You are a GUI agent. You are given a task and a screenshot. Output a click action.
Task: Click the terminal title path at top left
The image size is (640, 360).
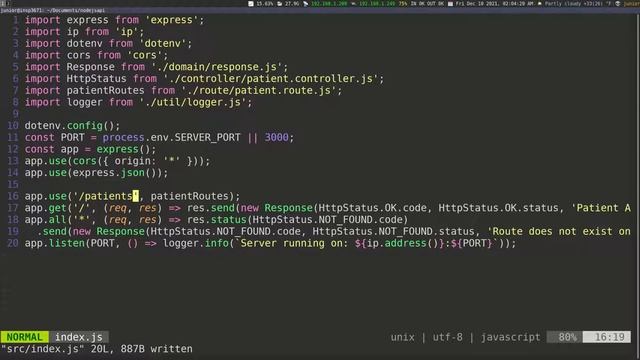pyautogui.click(x=53, y=10)
